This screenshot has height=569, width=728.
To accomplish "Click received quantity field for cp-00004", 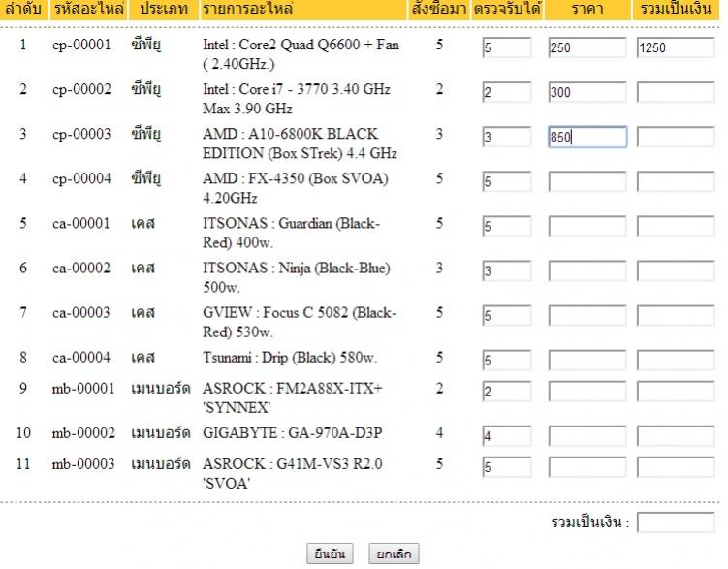I will 507,181.
